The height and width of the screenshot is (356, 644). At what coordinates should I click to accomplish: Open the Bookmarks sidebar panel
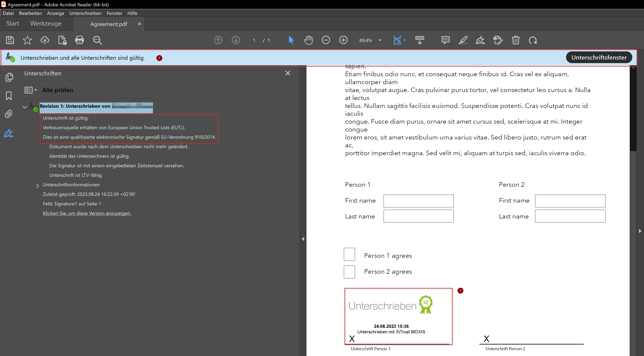point(9,96)
